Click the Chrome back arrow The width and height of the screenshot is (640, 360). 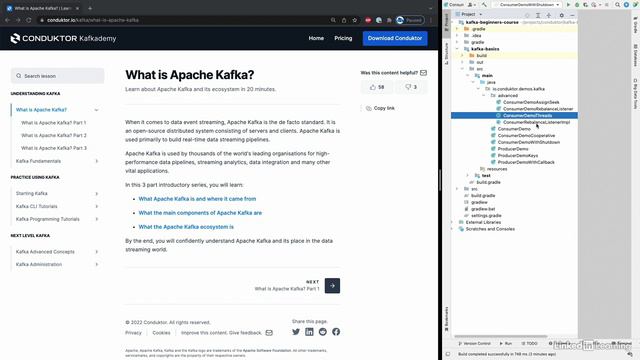tap(7, 20)
